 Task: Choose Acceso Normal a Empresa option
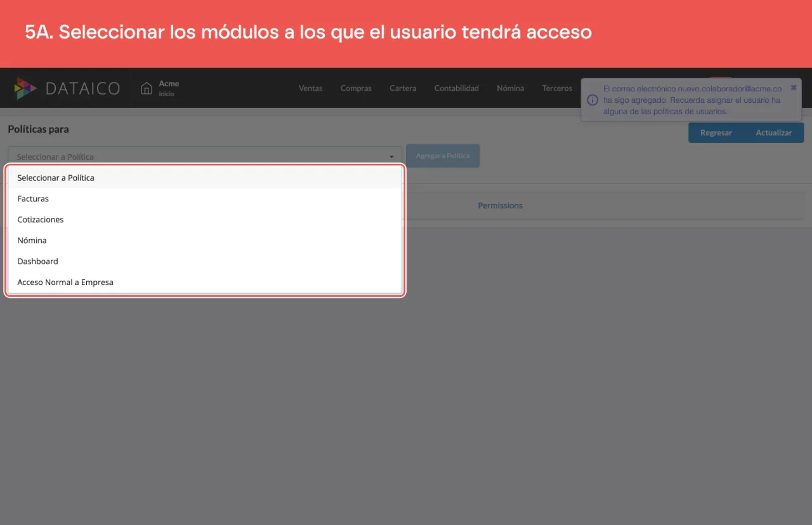(204, 282)
